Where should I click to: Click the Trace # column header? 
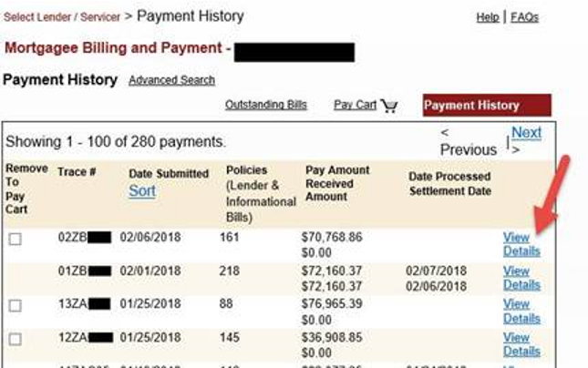coord(77,171)
